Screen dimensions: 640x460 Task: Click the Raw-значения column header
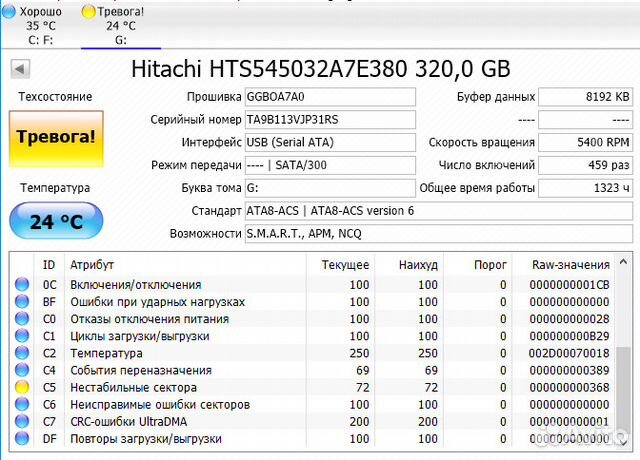[564, 265]
